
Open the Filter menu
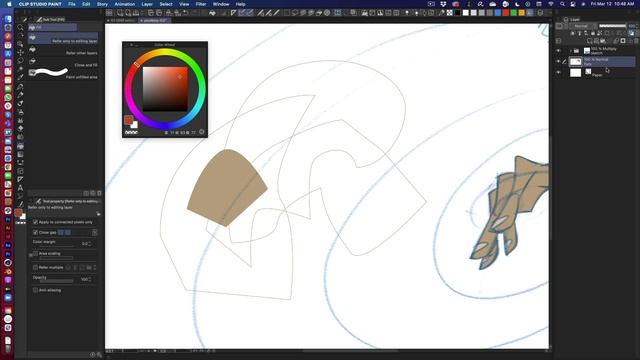pos(201,4)
